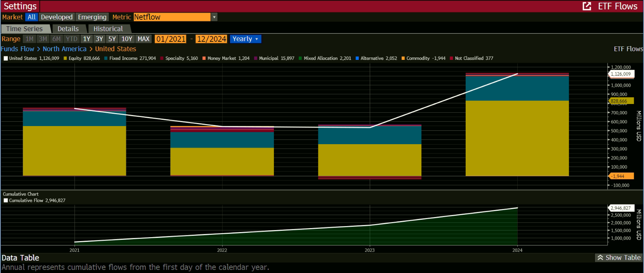Click United States breadcrumb
The height and width of the screenshot is (273, 644).
point(116,49)
